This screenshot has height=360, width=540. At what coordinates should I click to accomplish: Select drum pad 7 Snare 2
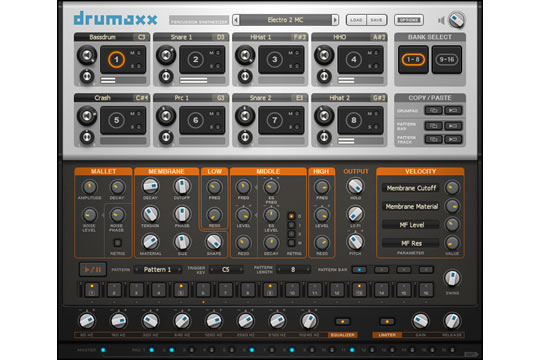(274, 120)
